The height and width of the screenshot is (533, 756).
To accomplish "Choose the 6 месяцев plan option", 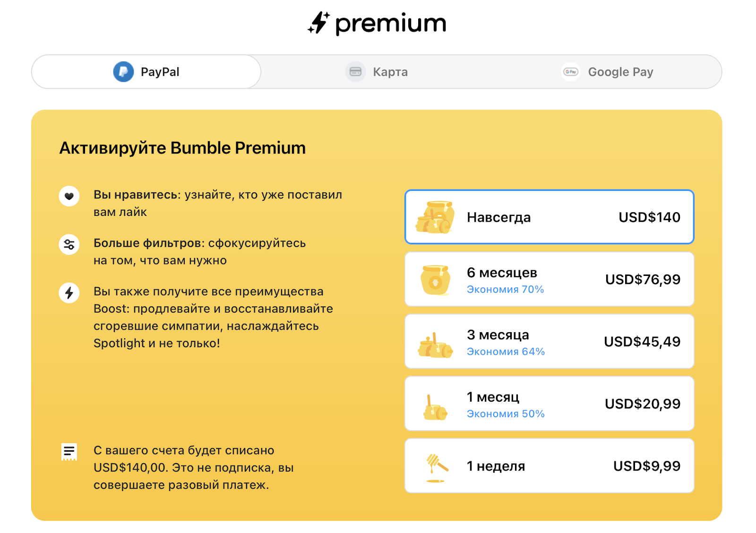I will tap(549, 279).
